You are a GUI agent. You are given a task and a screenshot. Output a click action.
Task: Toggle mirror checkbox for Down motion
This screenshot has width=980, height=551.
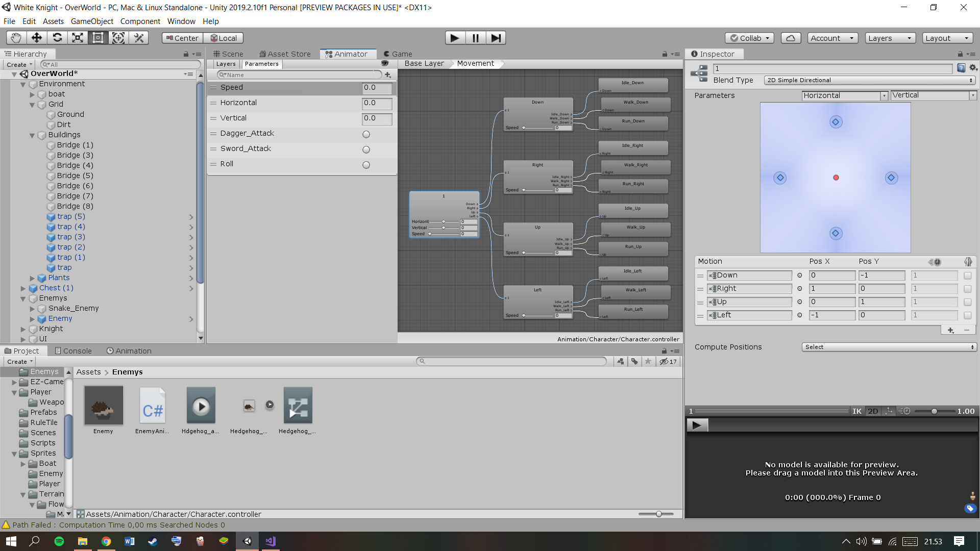968,275
